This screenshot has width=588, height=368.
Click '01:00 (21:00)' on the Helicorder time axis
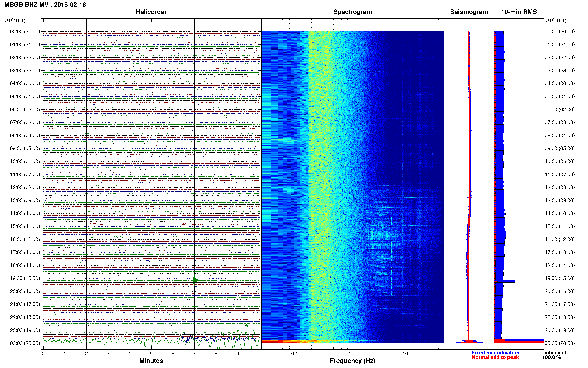(25, 45)
